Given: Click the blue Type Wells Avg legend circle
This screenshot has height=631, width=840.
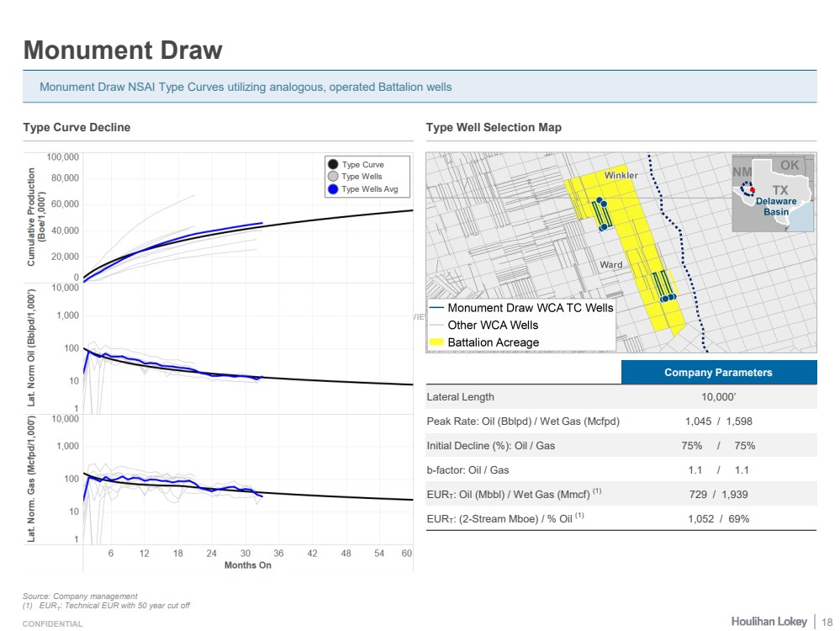Looking at the screenshot, I should pos(334,189).
